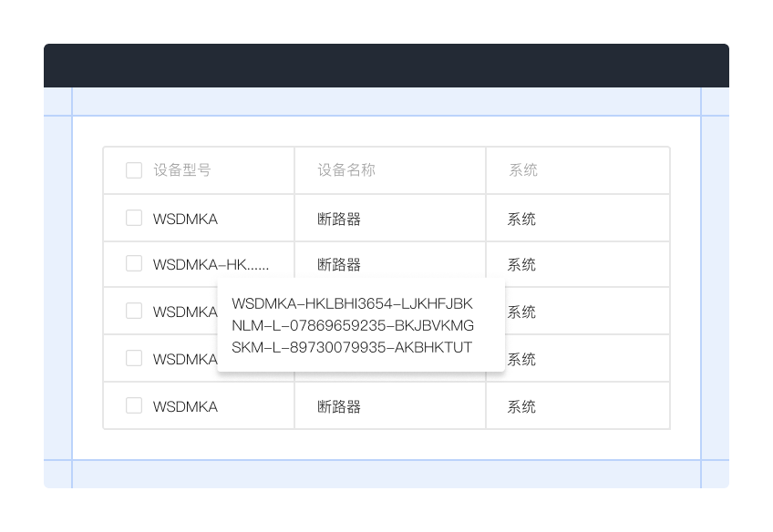Image resolution: width=773 pixels, height=532 pixels.
Task: Click 系统 cell in the last table row
Action: 521,406
